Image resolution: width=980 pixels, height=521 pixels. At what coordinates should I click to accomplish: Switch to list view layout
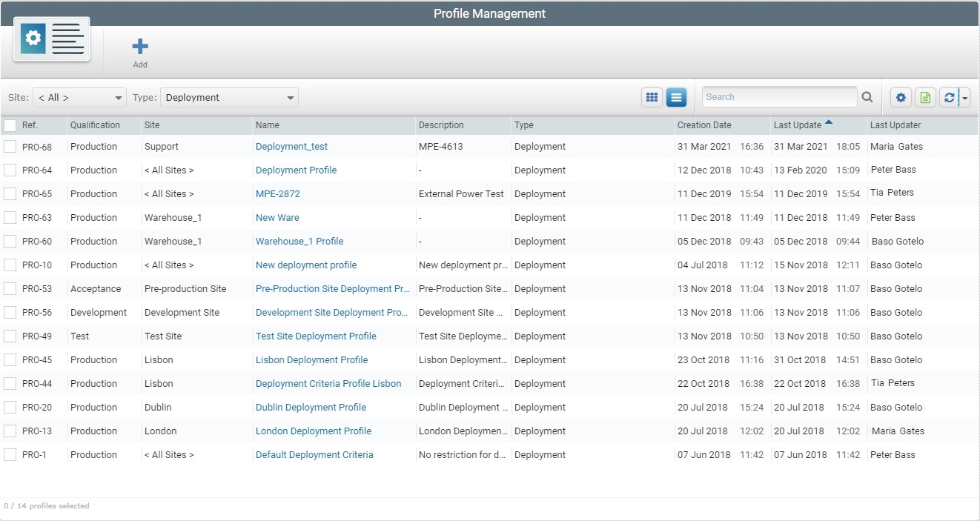[675, 97]
